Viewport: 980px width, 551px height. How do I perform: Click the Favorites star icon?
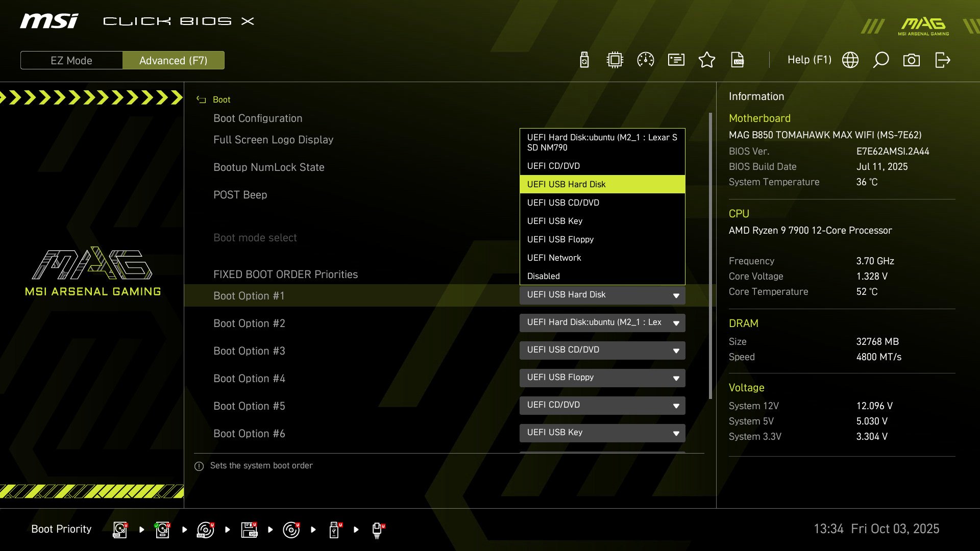707,60
